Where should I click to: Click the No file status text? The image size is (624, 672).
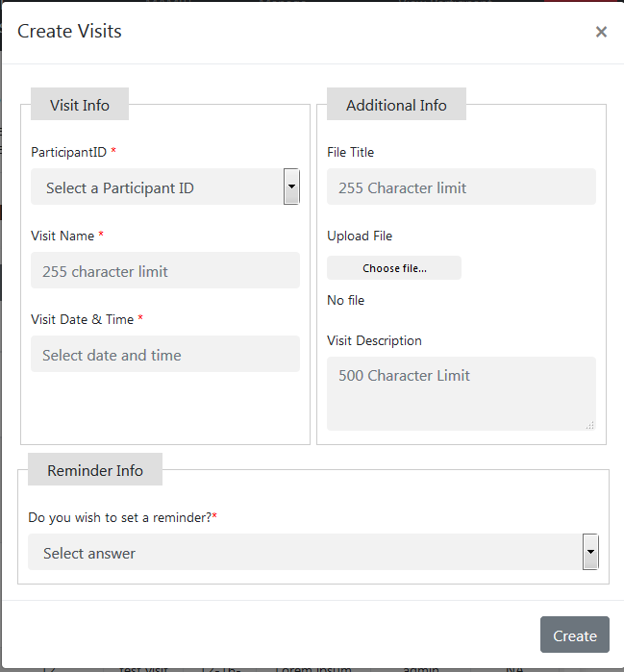click(x=346, y=300)
